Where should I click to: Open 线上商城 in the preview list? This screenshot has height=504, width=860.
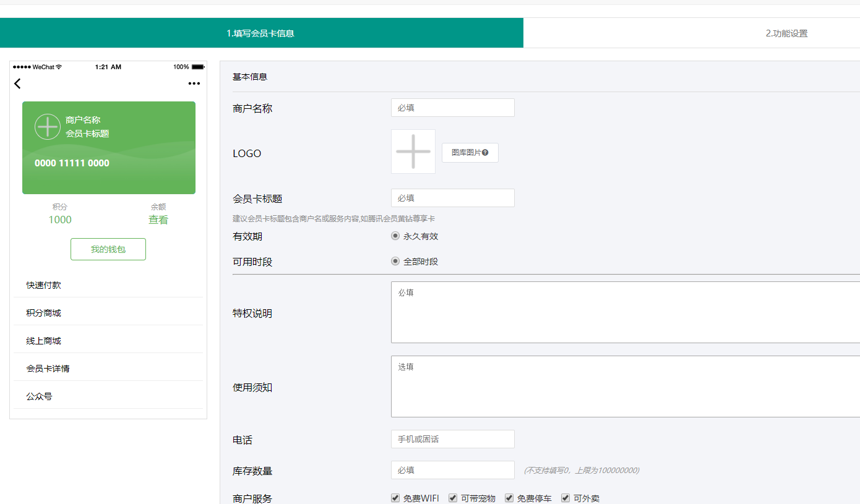click(108, 341)
